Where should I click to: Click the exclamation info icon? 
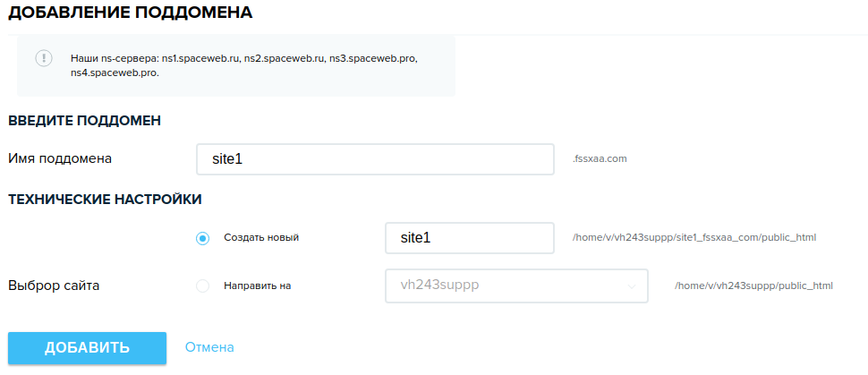[44, 57]
